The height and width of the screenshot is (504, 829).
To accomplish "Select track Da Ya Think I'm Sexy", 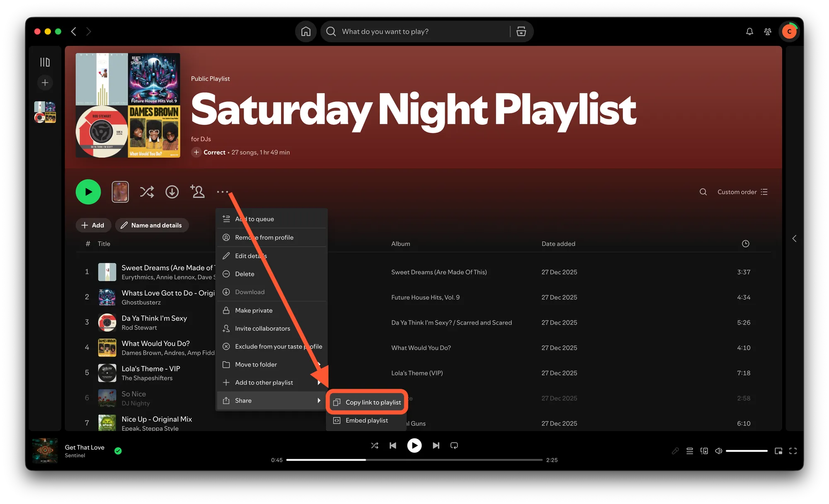I will click(154, 318).
